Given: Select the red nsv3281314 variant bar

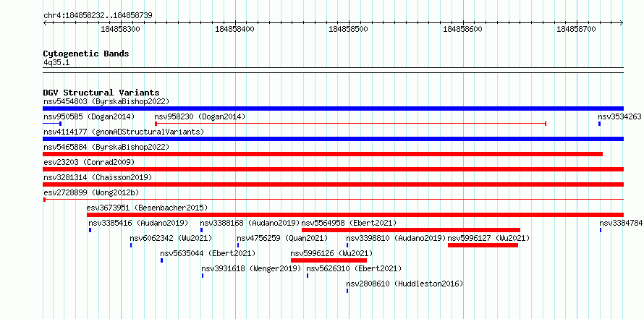Looking at the screenshot, I should tap(333, 184).
